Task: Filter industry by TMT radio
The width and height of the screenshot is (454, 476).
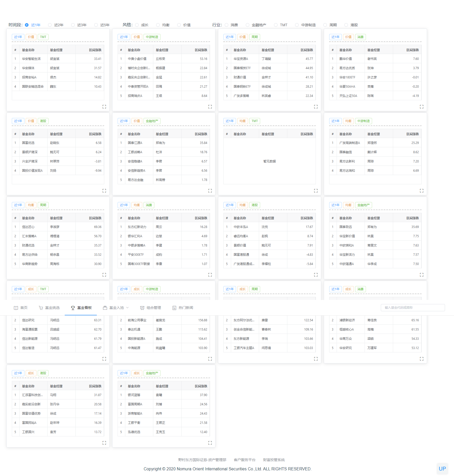Action: click(276, 25)
